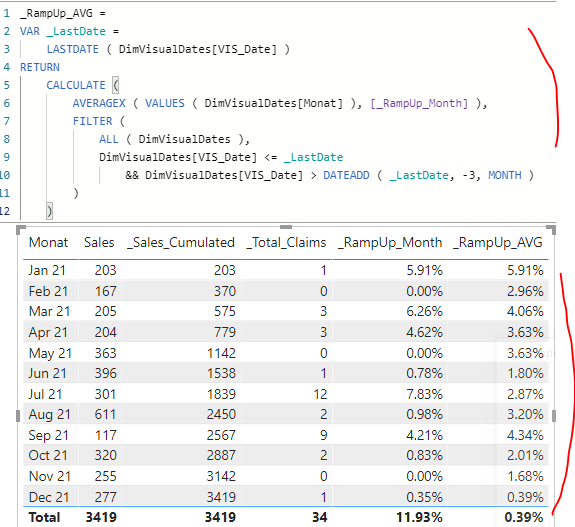Click the top-center resize handle of the table
Screen dimensions: 575x527
tap(286, 227)
